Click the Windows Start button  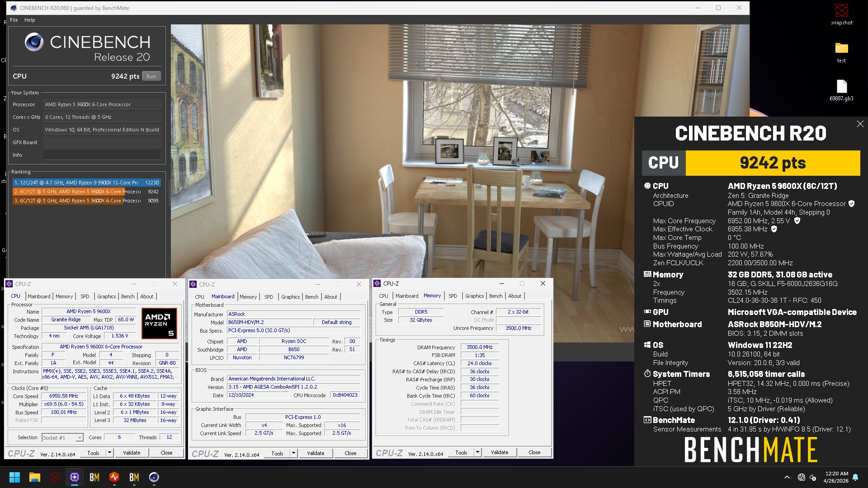[14, 477]
